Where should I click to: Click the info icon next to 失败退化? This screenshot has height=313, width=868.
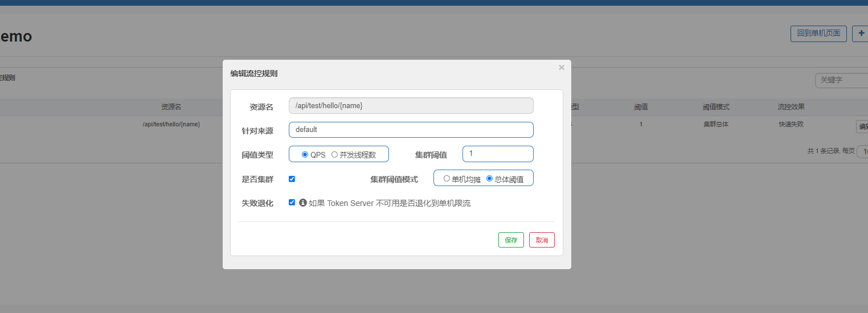(x=303, y=203)
